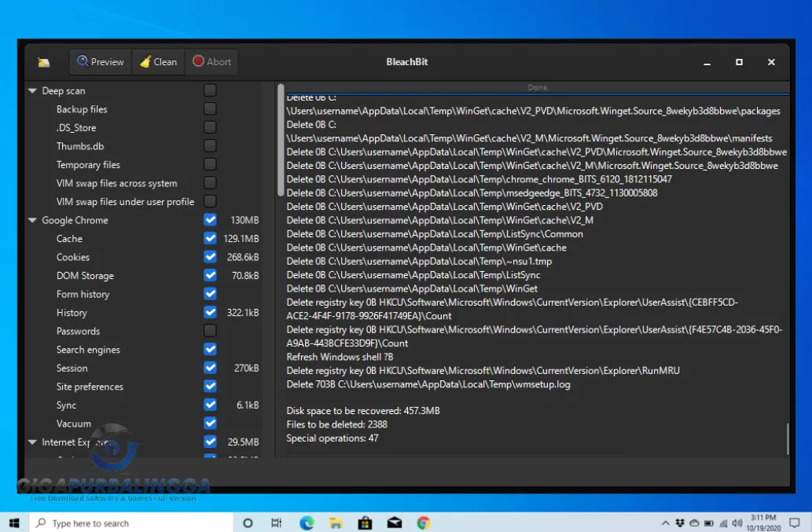Click the Done progress bar
Screen dimensions: 812x532
tap(538, 87)
